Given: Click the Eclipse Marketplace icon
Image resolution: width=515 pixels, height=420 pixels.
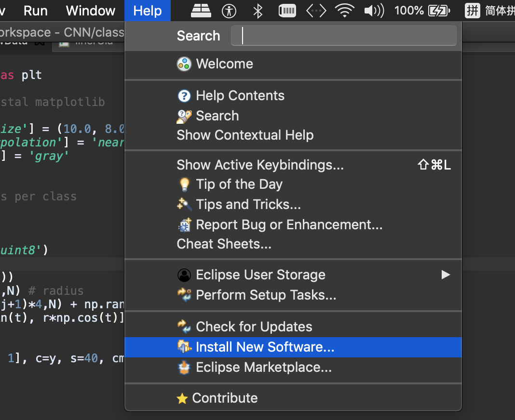Looking at the screenshot, I should click(x=184, y=367).
